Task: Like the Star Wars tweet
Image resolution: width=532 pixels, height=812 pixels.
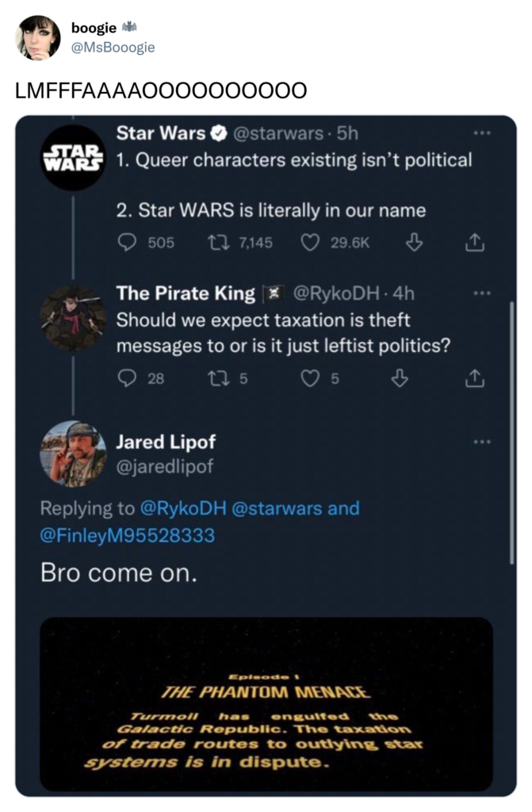Action: [312, 243]
